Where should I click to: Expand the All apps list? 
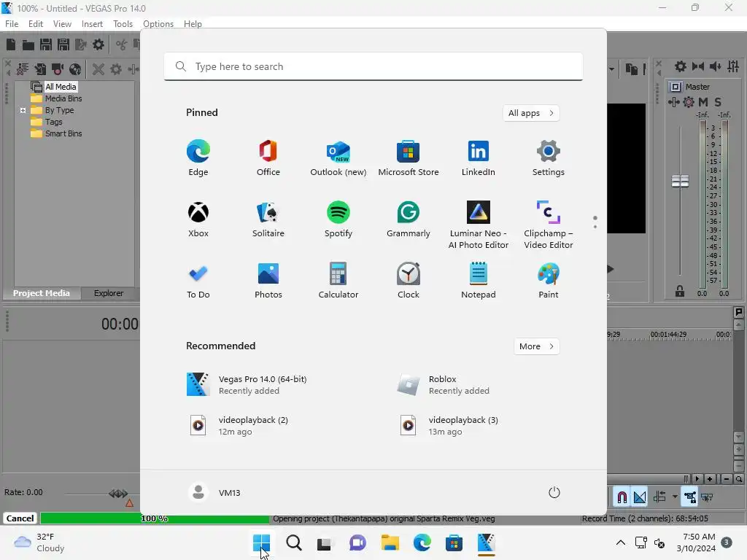click(531, 113)
